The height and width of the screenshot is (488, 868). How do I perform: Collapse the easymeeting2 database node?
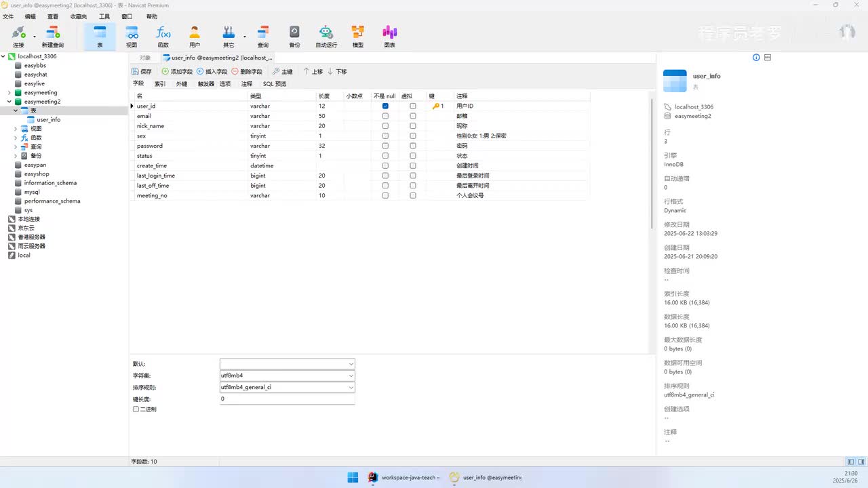pyautogui.click(x=9, y=102)
